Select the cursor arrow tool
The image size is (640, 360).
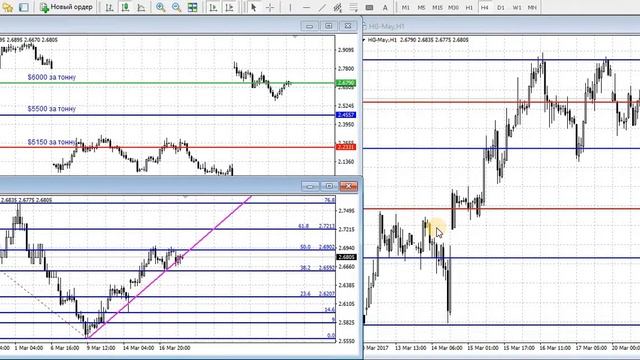(x=253, y=7)
